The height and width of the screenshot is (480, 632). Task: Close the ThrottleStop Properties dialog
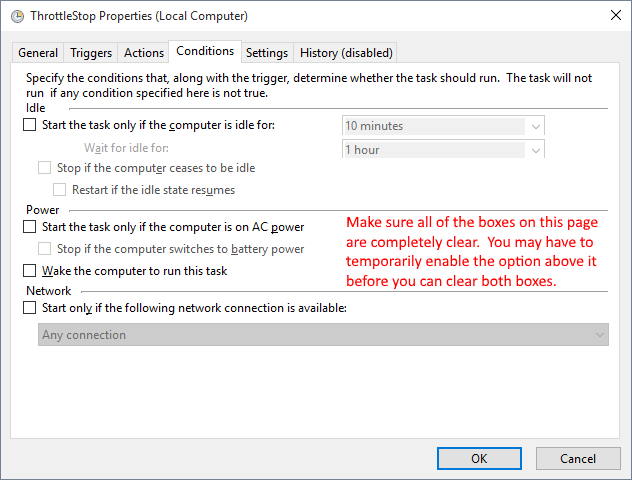[615, 15]
